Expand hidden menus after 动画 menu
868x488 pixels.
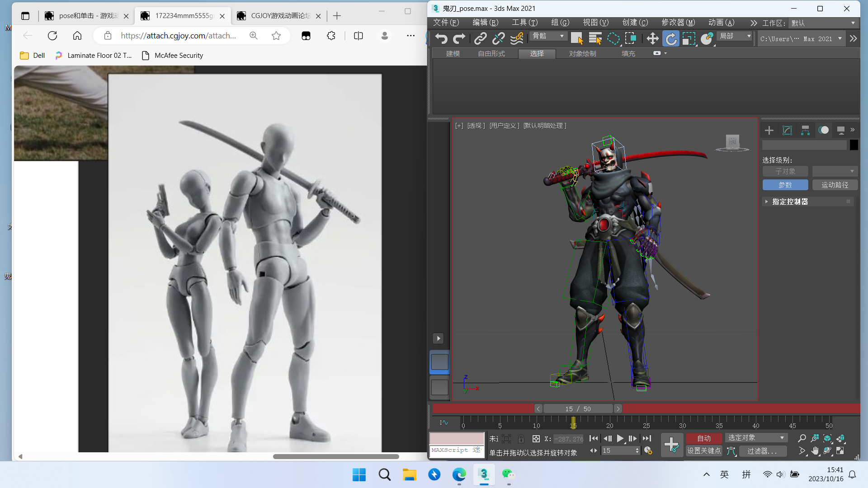tap(753, 23)
